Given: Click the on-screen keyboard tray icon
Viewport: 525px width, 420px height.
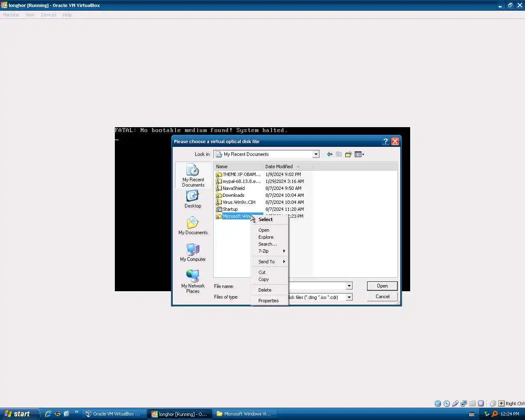Looking at the screenshot, I should (x=472, y=414).
